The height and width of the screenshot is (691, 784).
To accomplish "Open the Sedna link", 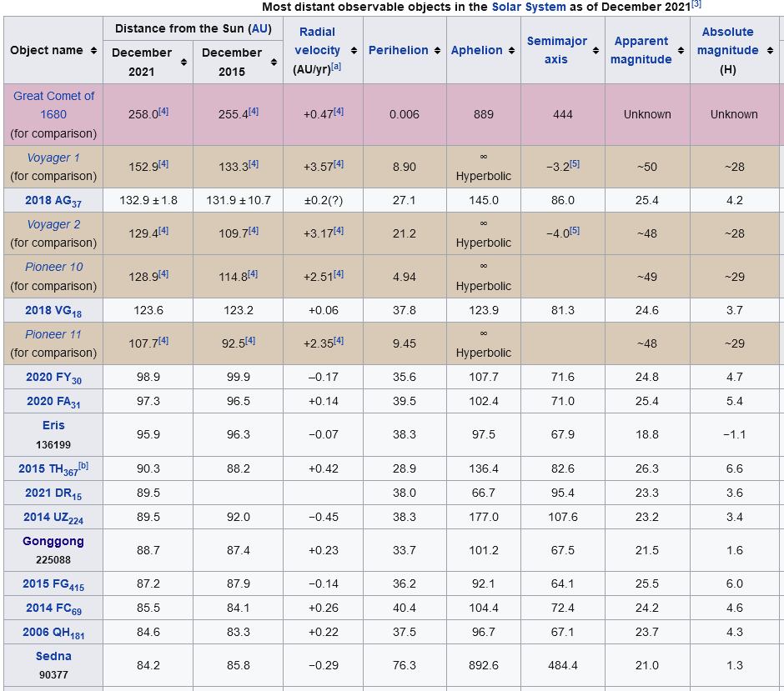I will (x=53, y=656).
